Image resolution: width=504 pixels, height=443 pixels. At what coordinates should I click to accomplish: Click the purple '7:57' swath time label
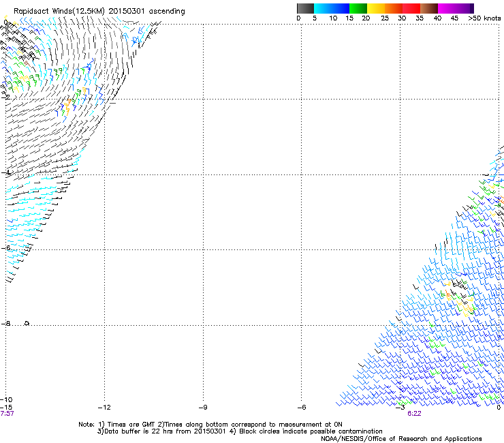(7, 414)
